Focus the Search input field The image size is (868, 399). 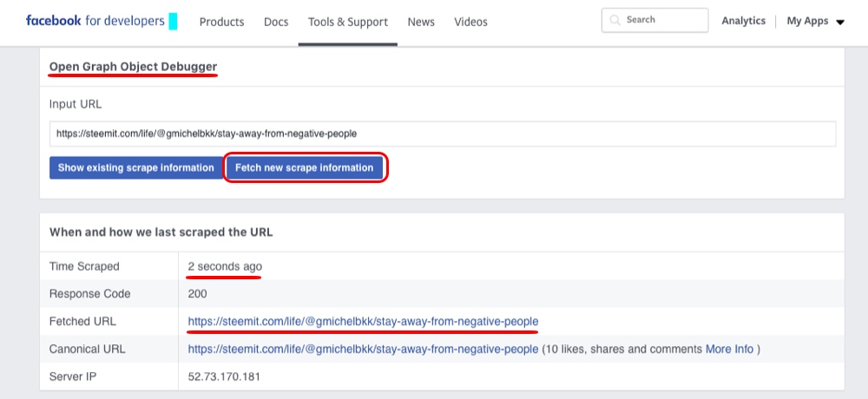(x=654, y=21)
